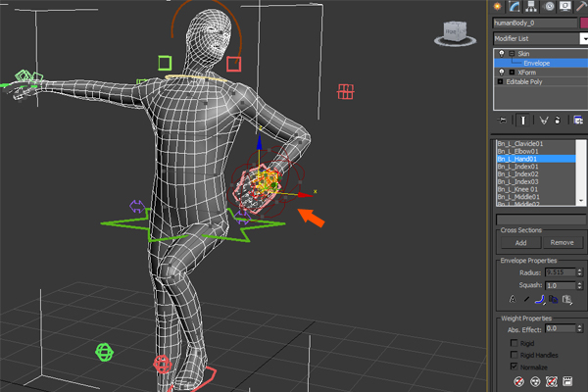Viewport: 588px width, 392px height.
Task: Toggle Envelope Visibility line icon
Action: (526, 299)
